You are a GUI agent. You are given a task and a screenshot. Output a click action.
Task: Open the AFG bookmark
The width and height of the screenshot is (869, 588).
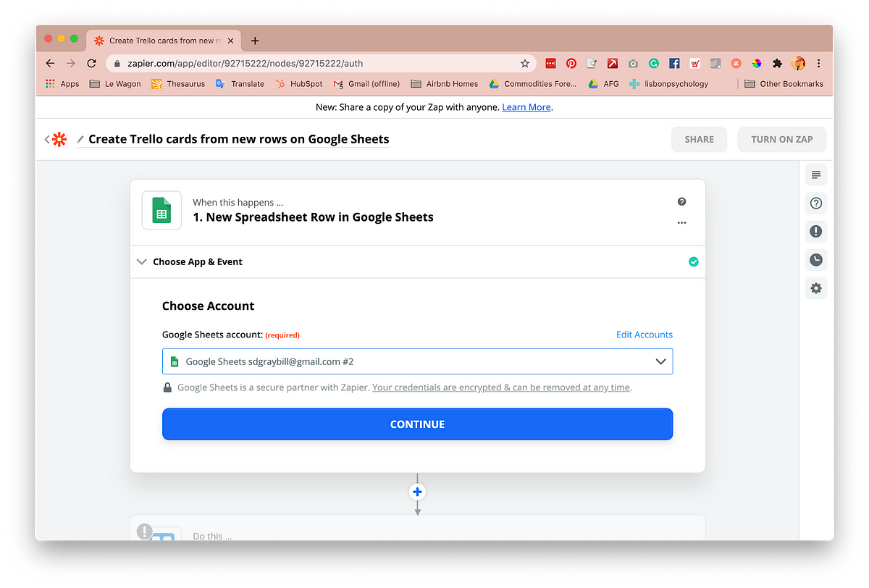pos(603,84)
